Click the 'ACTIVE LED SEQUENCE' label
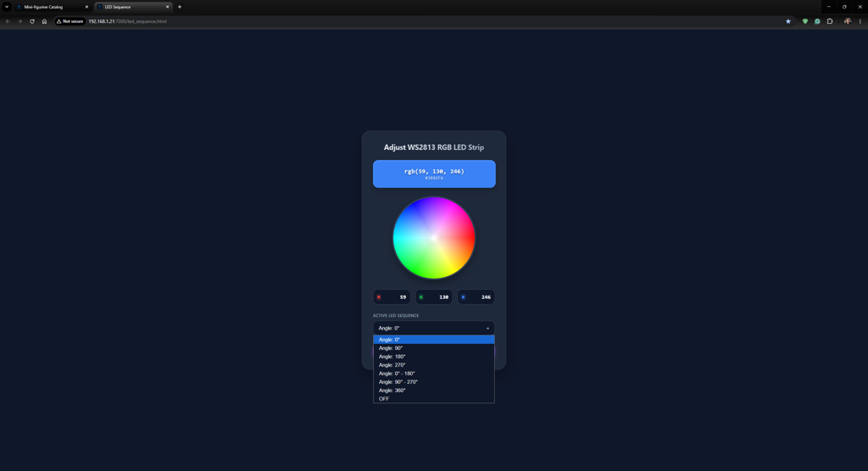Viewport: 868px width, 471px height. pyautogui.click(x=396, y=315)
